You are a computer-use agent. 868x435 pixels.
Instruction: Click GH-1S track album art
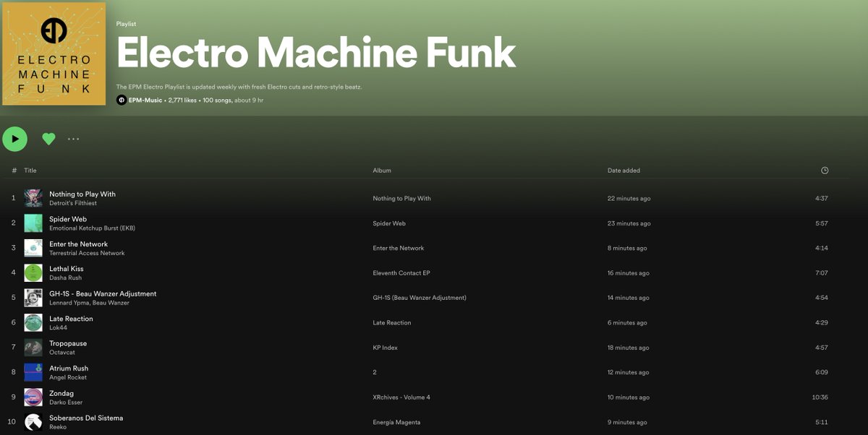(33, 298)
